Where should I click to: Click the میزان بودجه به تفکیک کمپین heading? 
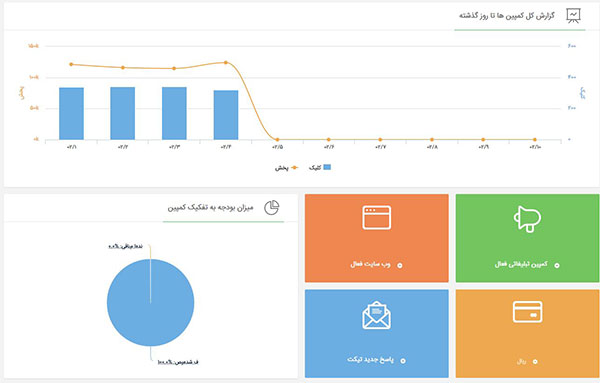point(210,207)
